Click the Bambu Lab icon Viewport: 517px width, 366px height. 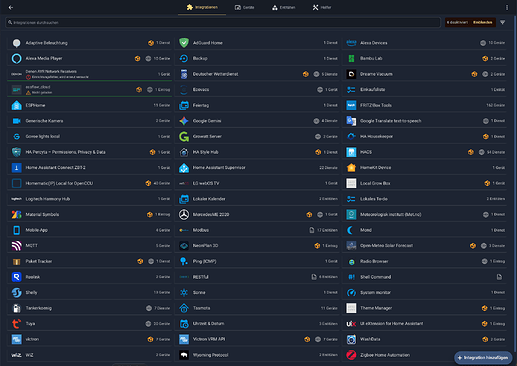coord(351,58)
